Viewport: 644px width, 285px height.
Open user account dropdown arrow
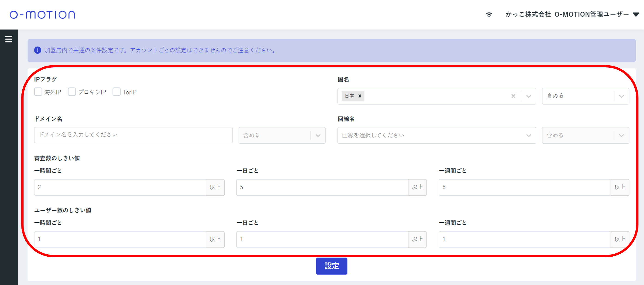[x=636, y=15]
